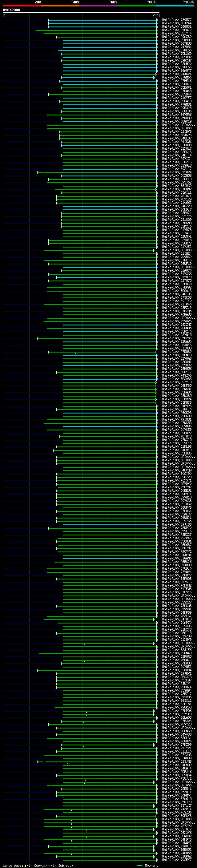Open hit UniRef100_Q0K9J7

(x=177, y=210)
